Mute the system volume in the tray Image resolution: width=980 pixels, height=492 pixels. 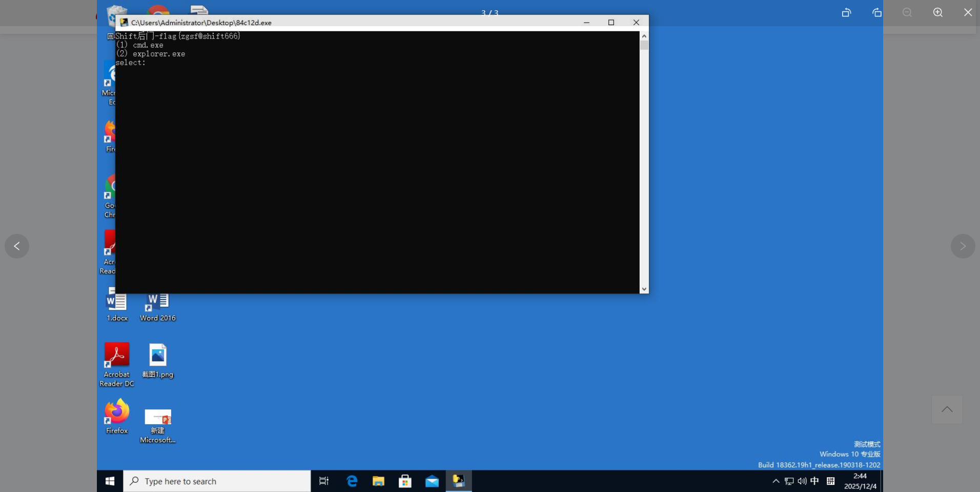[802, 481]
